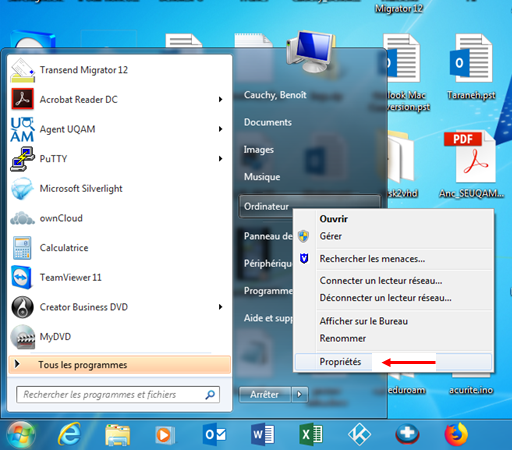The height and width of the screenshot is (450, 512).
Task: Open the Périphériques Start menu link
Action: tap(268, 264)
